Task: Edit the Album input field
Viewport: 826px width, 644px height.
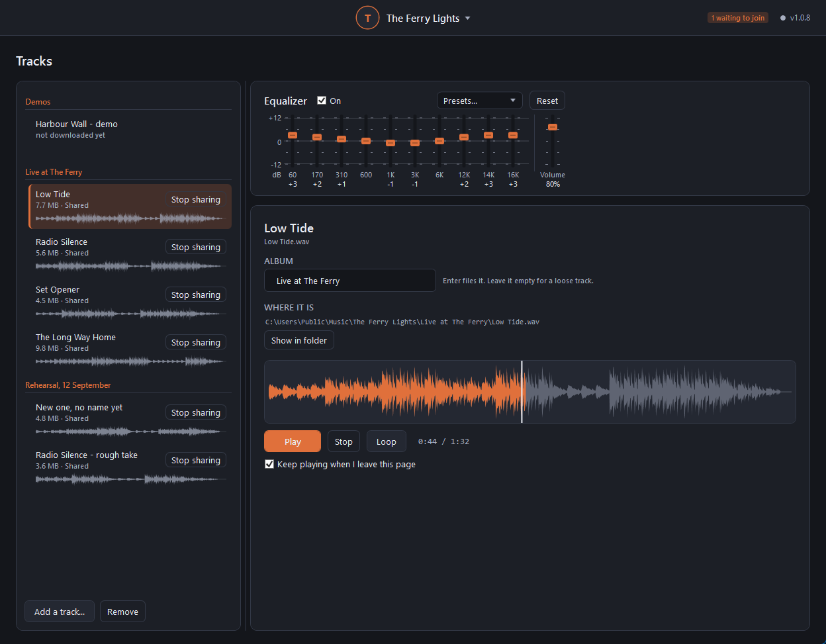Action: [x=350, y=281]
